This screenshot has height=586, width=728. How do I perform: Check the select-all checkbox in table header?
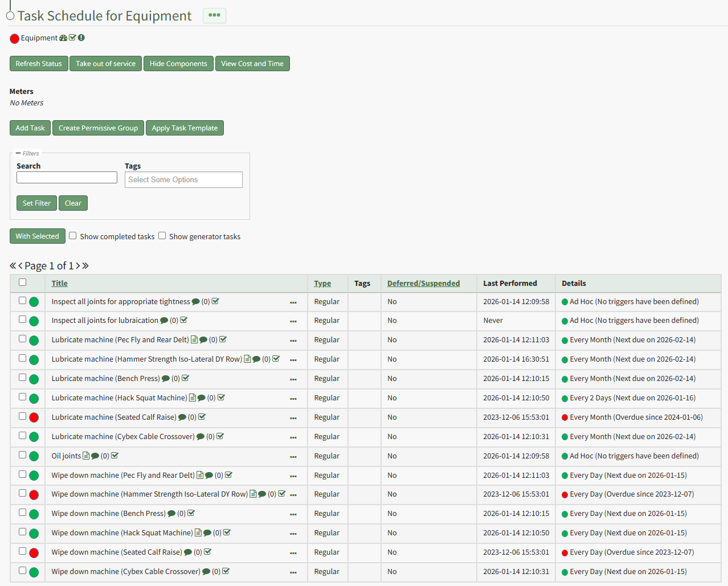[23, 282]
